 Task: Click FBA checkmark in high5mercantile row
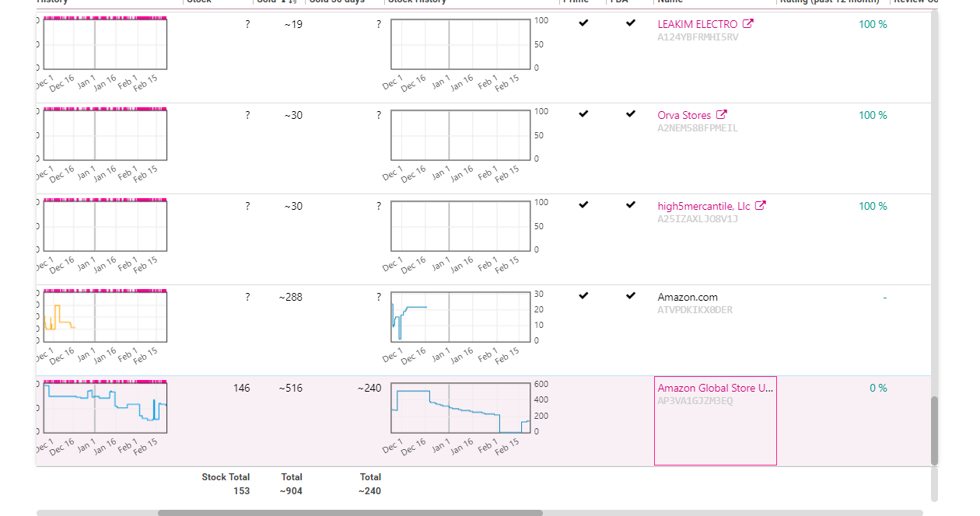(x=631, y=205)
